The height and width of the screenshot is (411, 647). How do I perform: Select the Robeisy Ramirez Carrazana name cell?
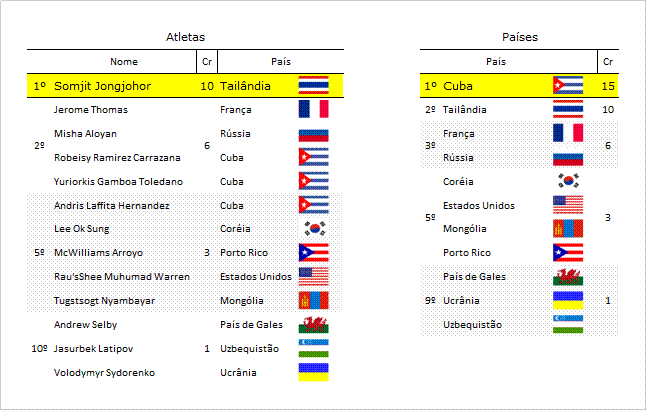117,158
